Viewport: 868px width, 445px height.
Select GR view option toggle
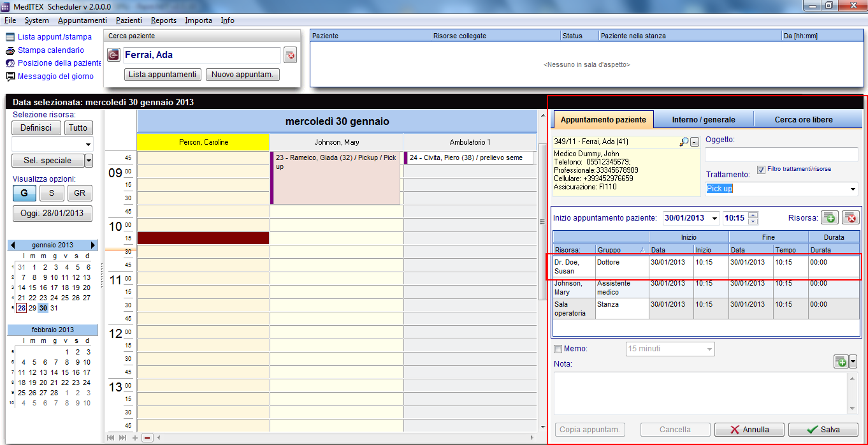pos(80,193)
